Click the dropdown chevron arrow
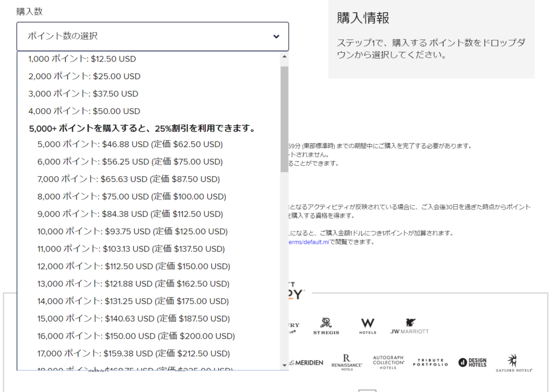The image size is (552, 392). [276, 37]
